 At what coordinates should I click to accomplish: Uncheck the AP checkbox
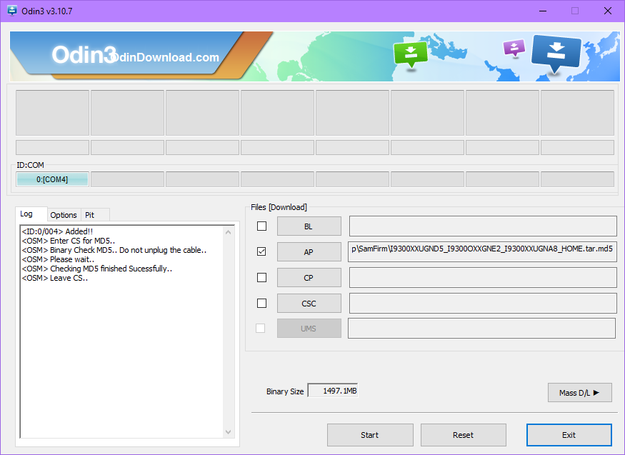coord(261,251)
